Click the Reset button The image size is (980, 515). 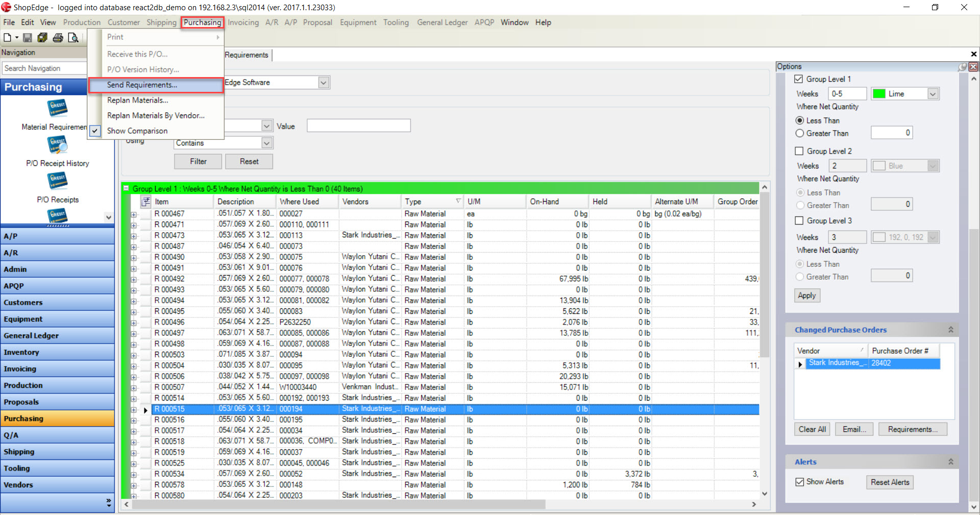click(249, 161)
